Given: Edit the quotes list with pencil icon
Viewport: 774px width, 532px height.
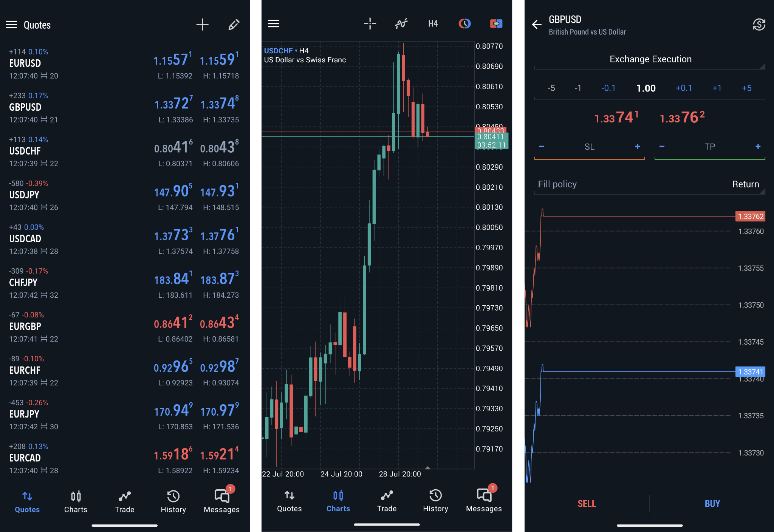Looking at the screenshot, I should click(x=234, y=25).
